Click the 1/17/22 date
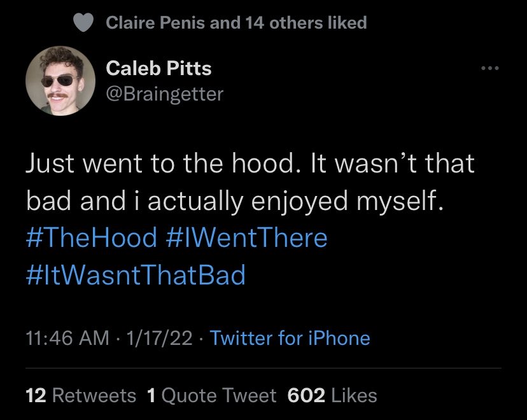 [x=159, y=338]
